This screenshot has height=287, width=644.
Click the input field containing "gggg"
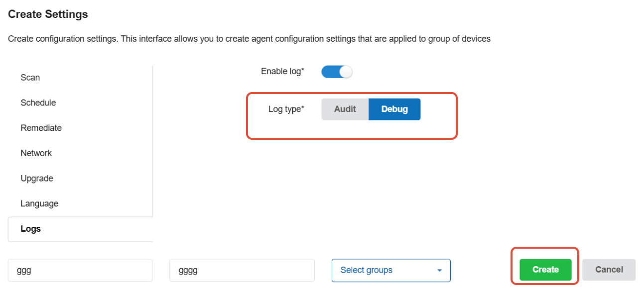tap(242, 270)
